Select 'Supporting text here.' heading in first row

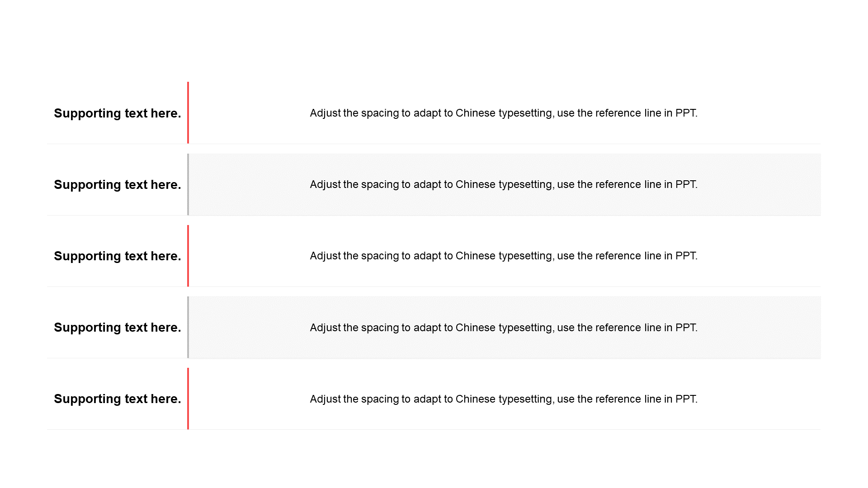pos(118,113)
